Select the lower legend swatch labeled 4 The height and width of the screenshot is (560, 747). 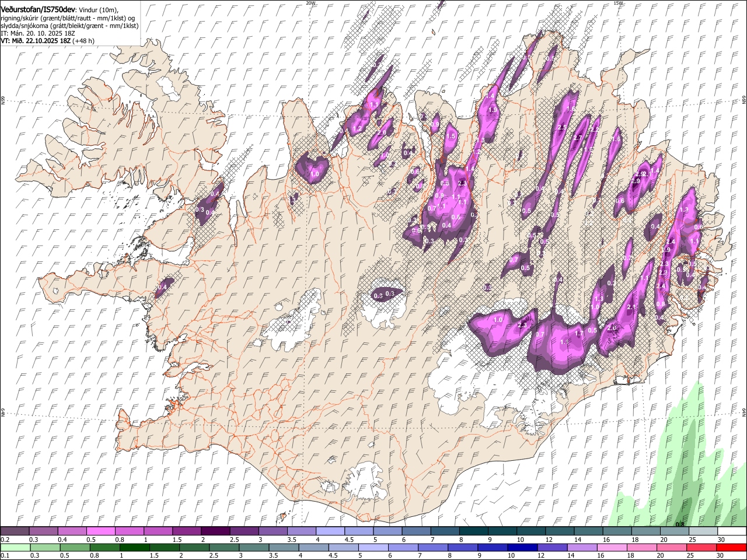[313, 548]
